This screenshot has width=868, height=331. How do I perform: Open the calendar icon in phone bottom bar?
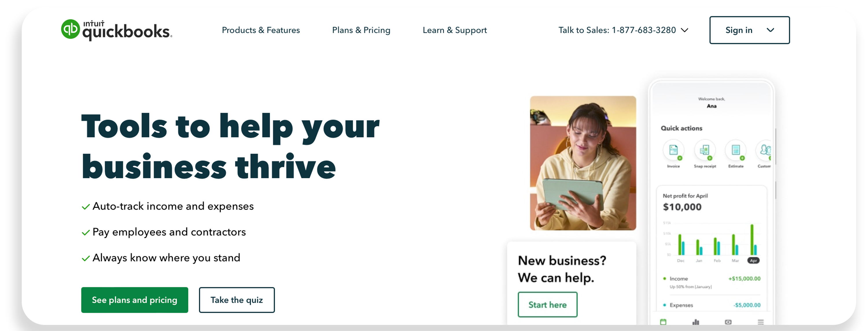tap(663, 321)
